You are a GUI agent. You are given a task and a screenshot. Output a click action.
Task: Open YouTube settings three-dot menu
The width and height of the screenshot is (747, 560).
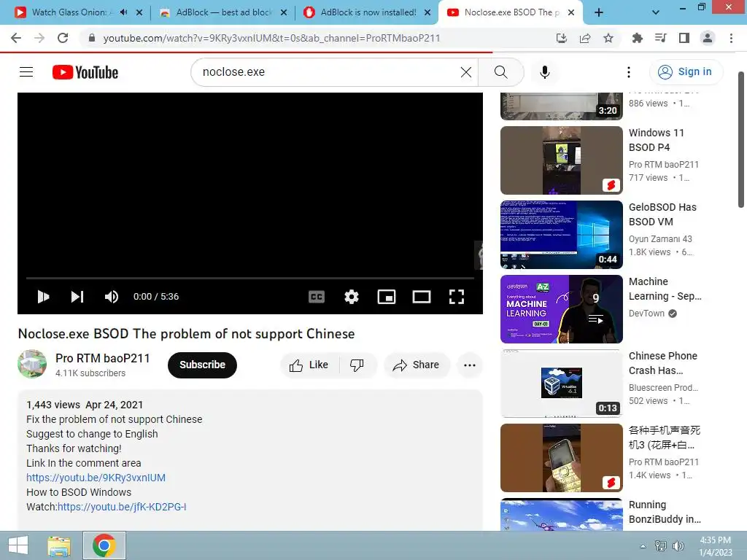click(628, 72)
